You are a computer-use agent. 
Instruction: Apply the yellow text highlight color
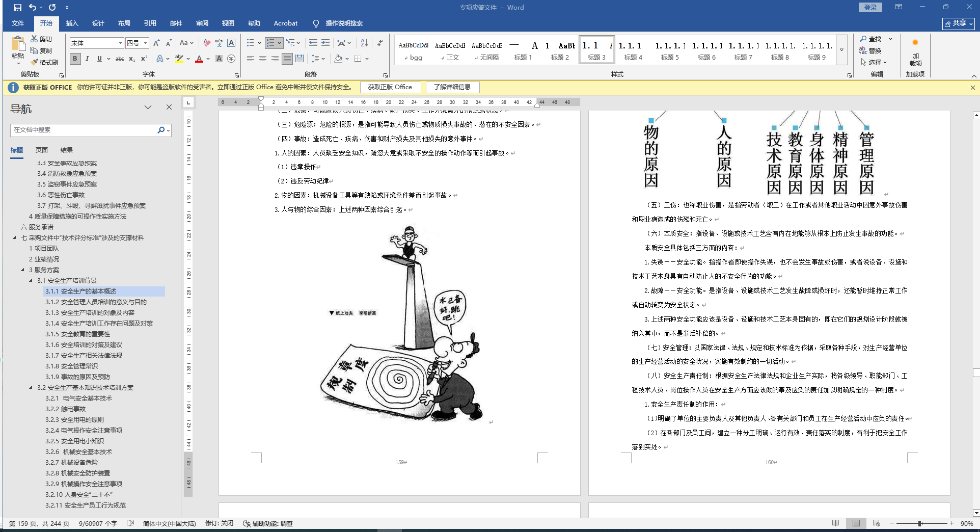click(179, 59)
